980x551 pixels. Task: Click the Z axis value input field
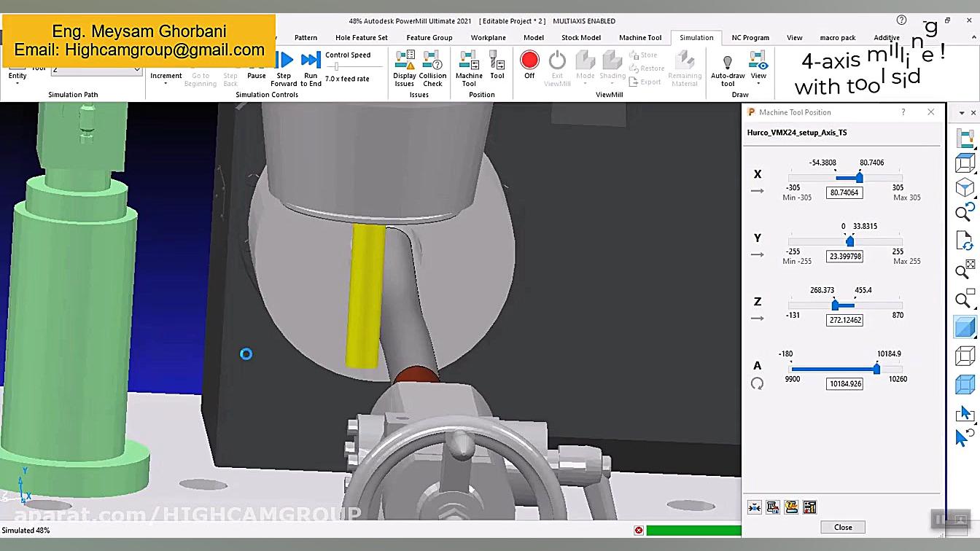click(x=844, y=320)
